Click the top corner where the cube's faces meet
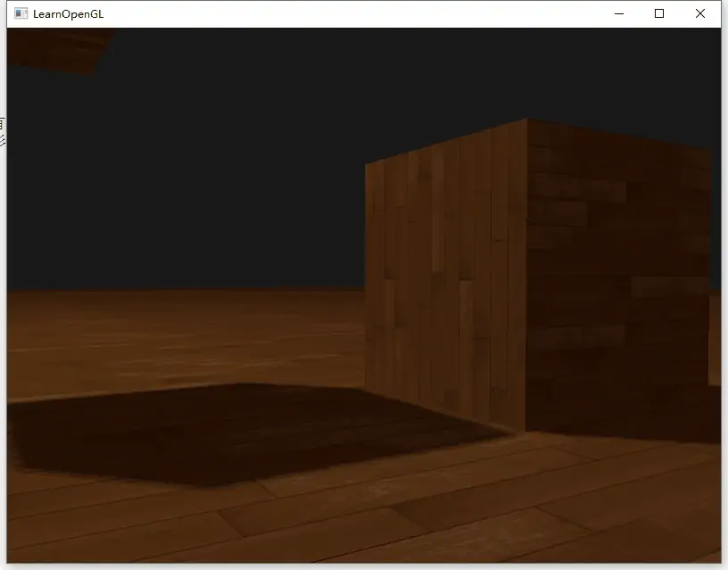Viewport: 728px width, 570px height. [526, 120]
